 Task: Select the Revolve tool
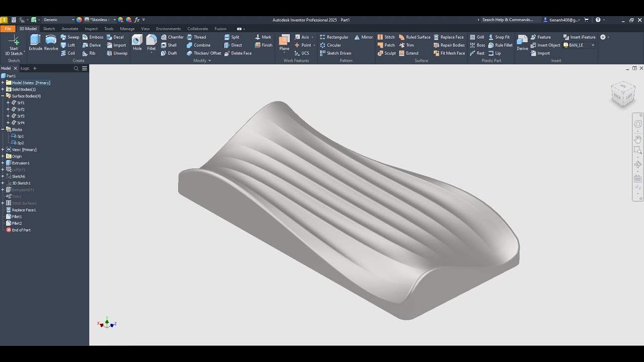click(51, 43)
